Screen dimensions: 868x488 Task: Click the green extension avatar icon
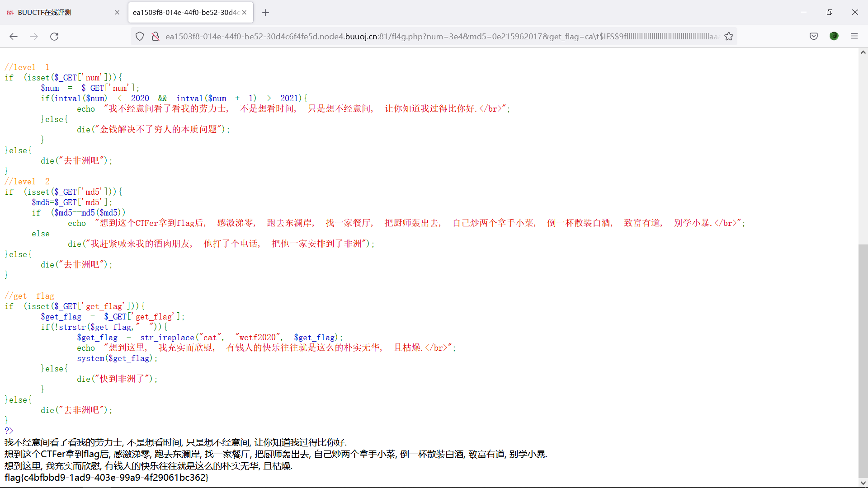[x=834, y=37]
